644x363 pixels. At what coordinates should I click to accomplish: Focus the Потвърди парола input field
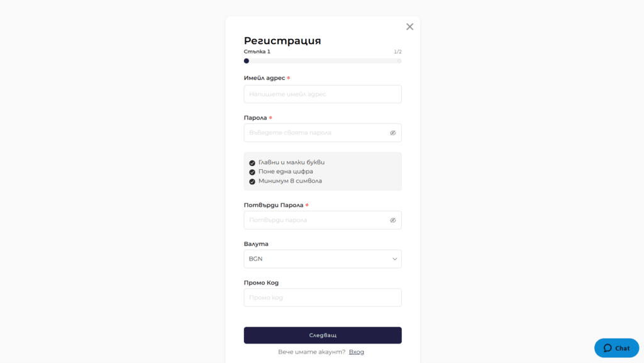[x=314, y=220]
